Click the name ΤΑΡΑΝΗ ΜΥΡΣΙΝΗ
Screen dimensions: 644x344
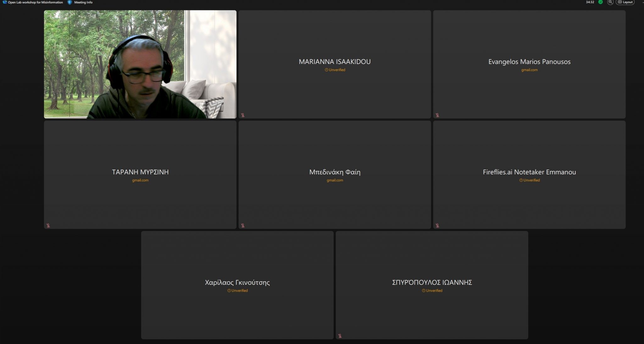coord(140,172)
